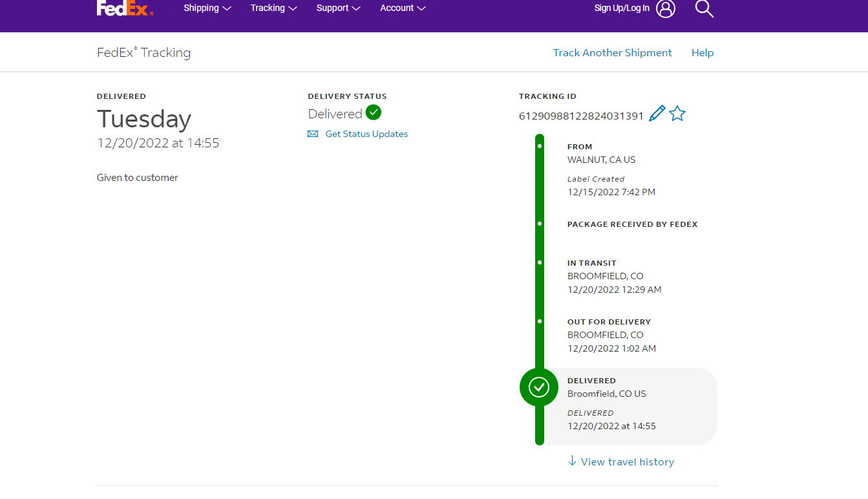Select the tracking ID number text
The height and width of the screenshot is (499, 868).
[x=581, y=116]
